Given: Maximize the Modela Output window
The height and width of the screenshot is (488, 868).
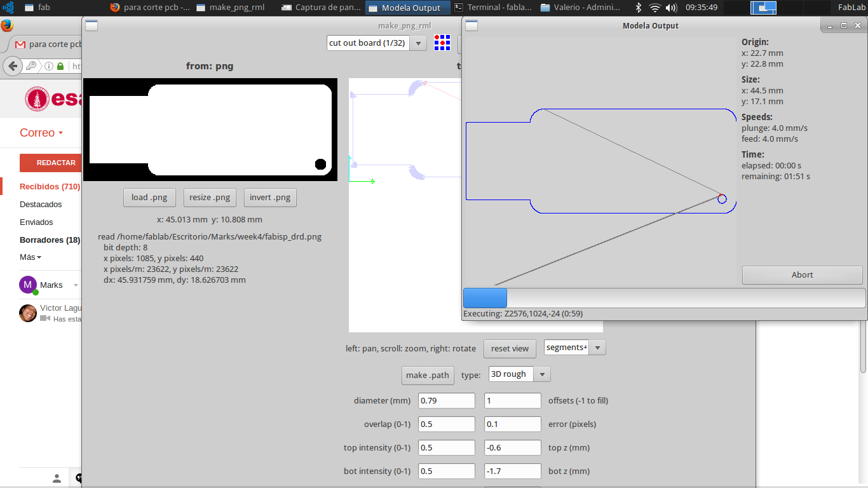Looking at the screenshot, I should click(x=844, y=26).
